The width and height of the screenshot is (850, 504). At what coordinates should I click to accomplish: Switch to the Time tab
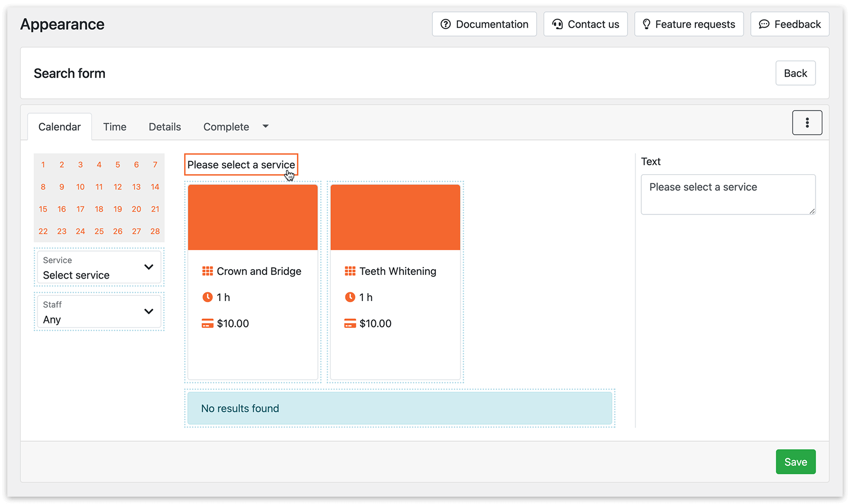click(114, 126)
